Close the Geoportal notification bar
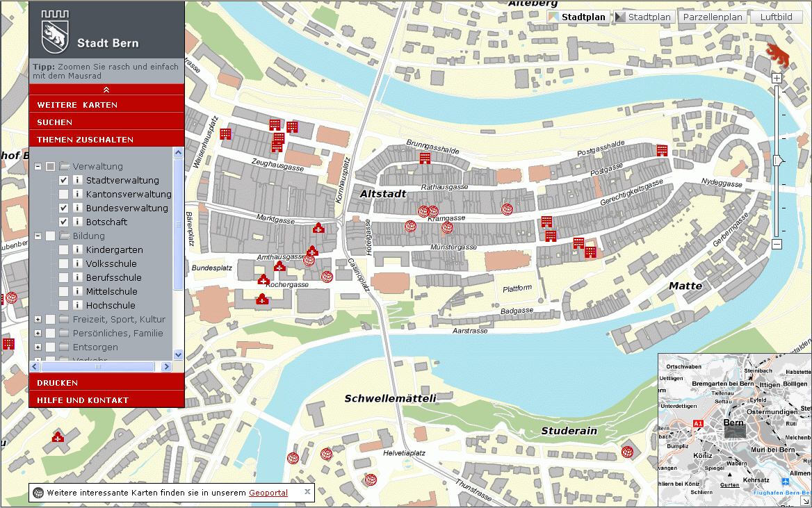 tap(307, 492)
